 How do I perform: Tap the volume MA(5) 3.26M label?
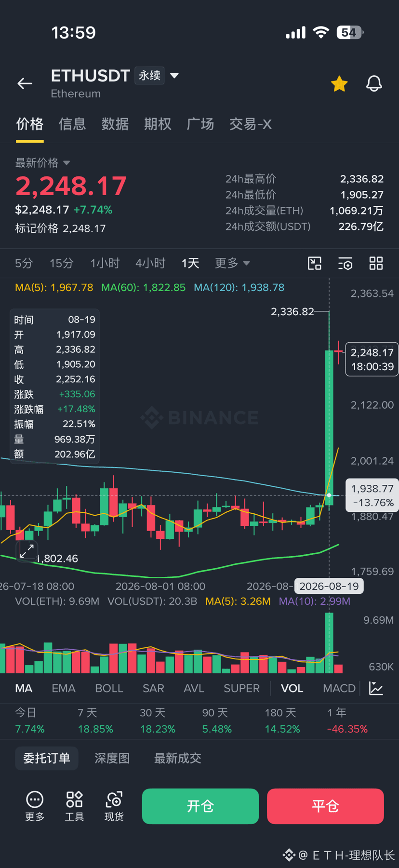click(x=238, y=601)
